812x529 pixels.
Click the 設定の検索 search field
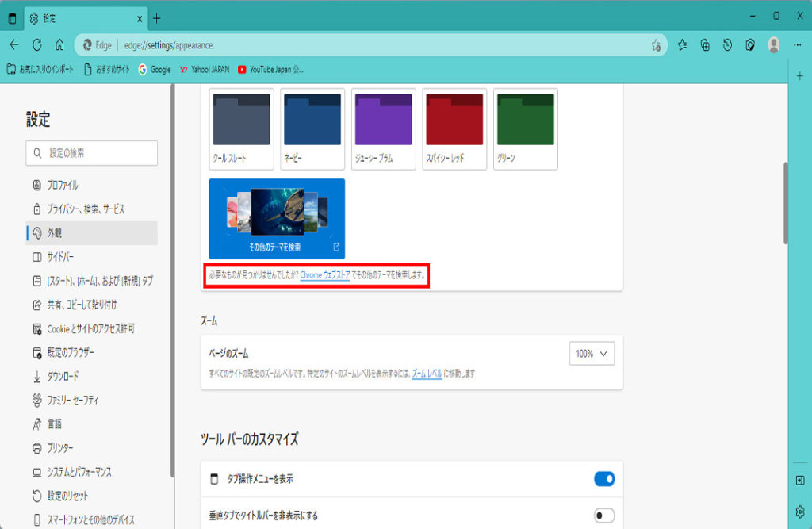(91, 153)
